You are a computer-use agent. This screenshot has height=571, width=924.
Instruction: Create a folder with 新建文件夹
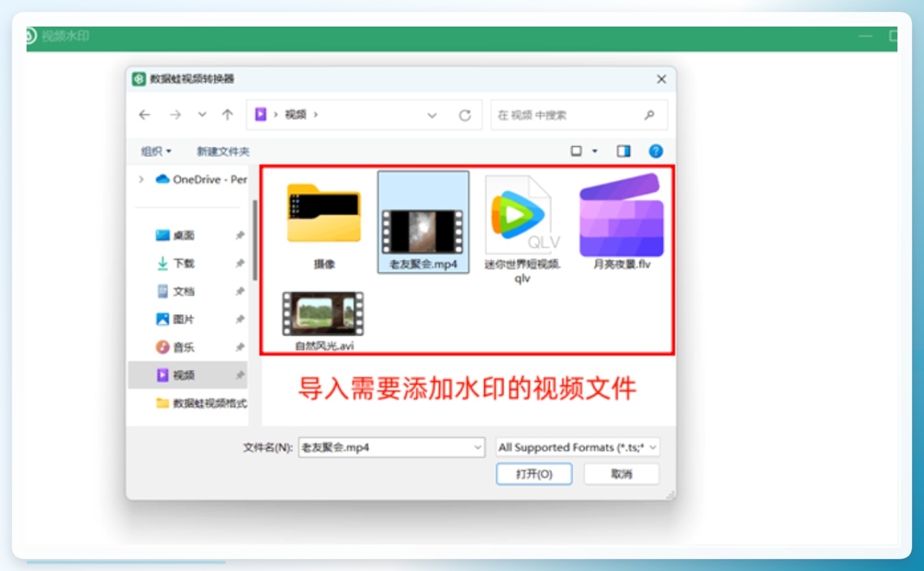[x=223, y=151]
